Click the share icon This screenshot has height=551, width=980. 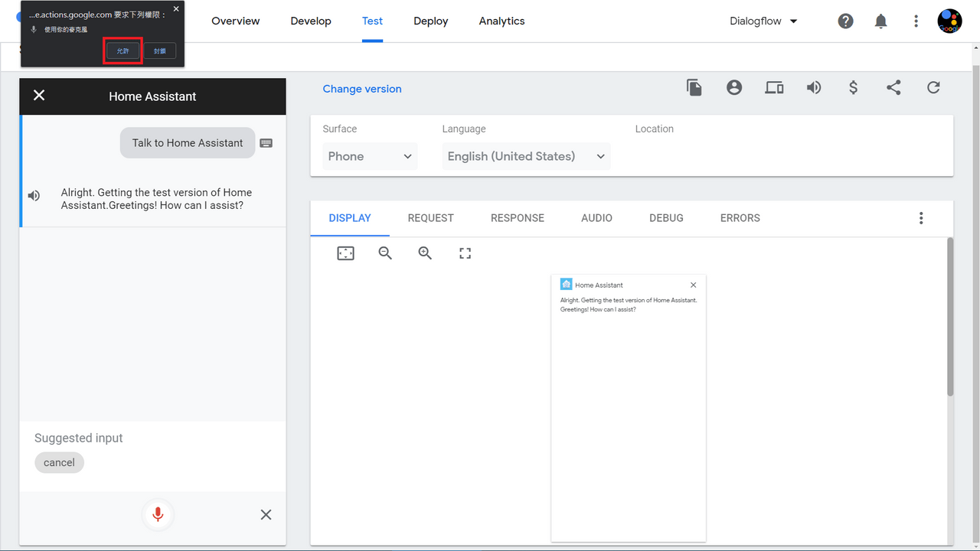893,88
